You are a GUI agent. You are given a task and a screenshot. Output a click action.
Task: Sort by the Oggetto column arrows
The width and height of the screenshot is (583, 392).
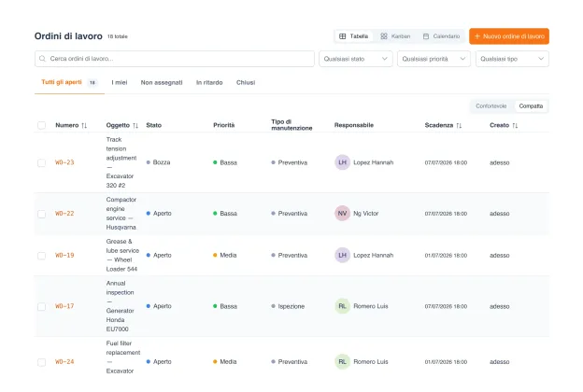point(135,126)
